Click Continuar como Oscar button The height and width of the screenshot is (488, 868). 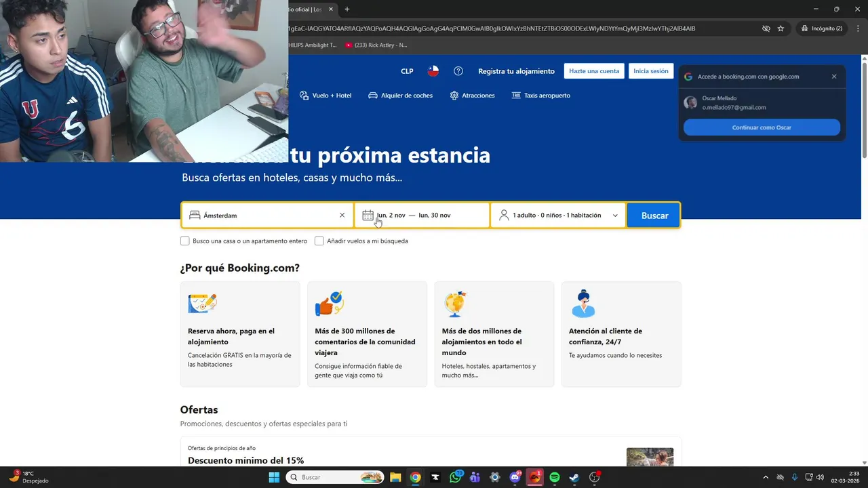762,127
